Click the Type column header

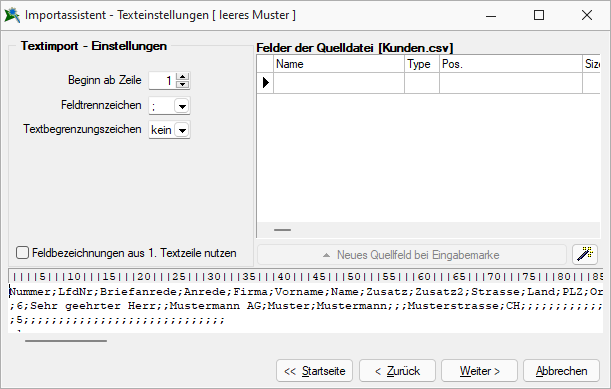(422, 64)
